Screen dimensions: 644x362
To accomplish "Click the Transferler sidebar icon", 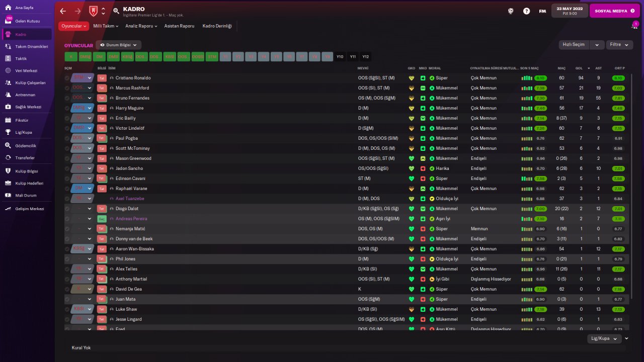I will 8,157.
